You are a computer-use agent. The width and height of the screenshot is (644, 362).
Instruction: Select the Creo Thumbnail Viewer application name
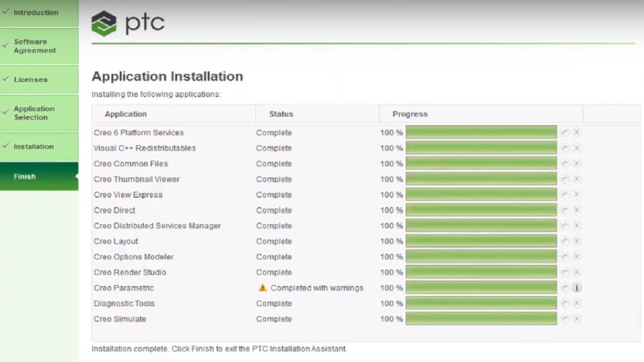pyautogui.click(x=136, y=179)
